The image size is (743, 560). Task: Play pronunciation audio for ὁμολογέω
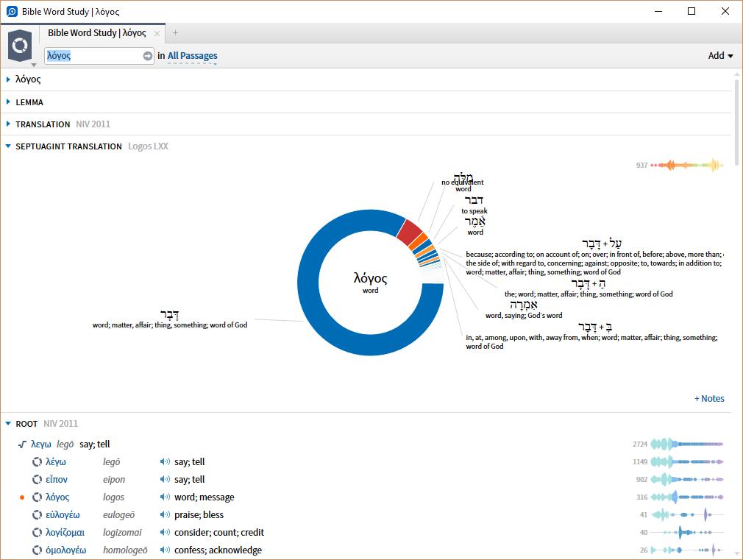point(165,550)
